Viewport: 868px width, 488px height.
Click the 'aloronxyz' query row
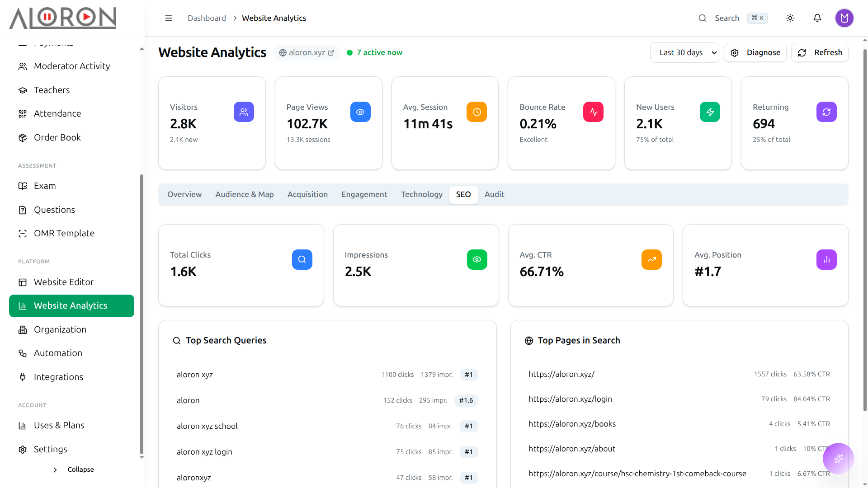327,478
